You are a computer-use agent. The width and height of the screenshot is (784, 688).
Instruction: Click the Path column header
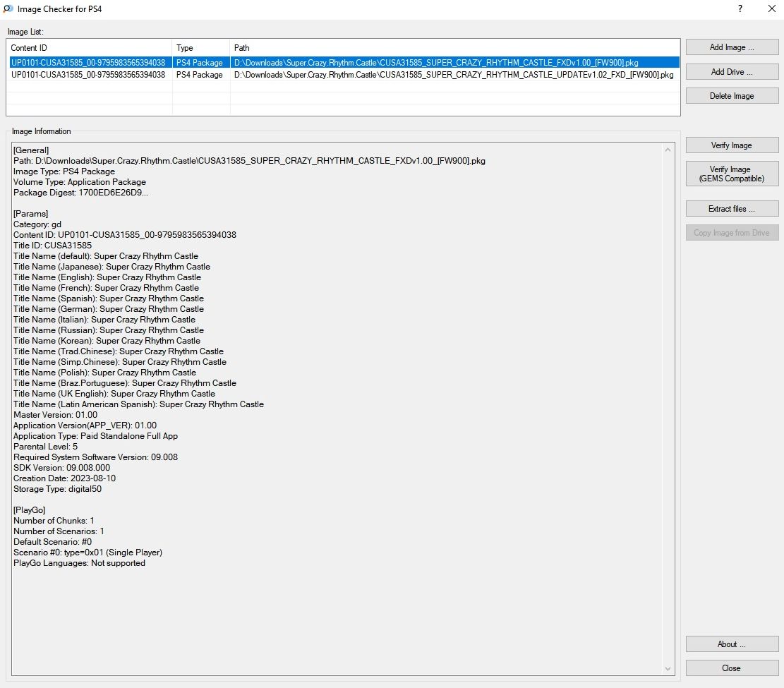click(x=454, y=48)
